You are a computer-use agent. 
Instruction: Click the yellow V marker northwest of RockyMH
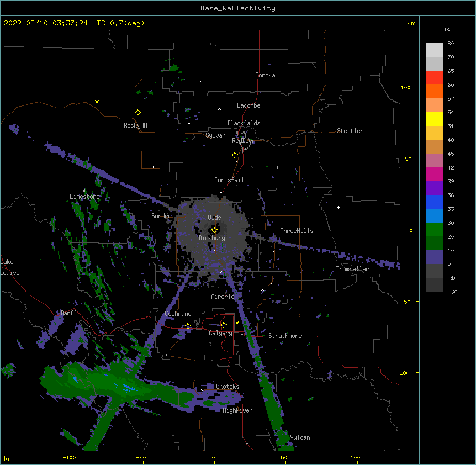[97, 102]
